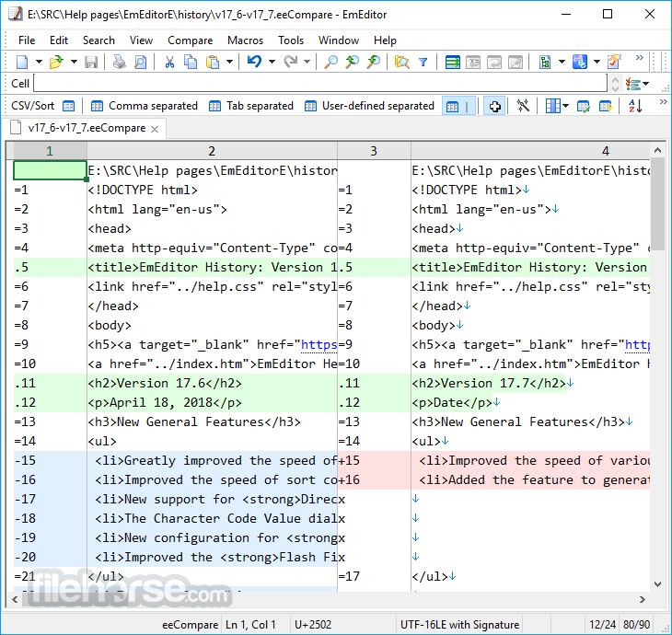
Task: Click the Find Next magnifier icon
Action: pos(374,63)
